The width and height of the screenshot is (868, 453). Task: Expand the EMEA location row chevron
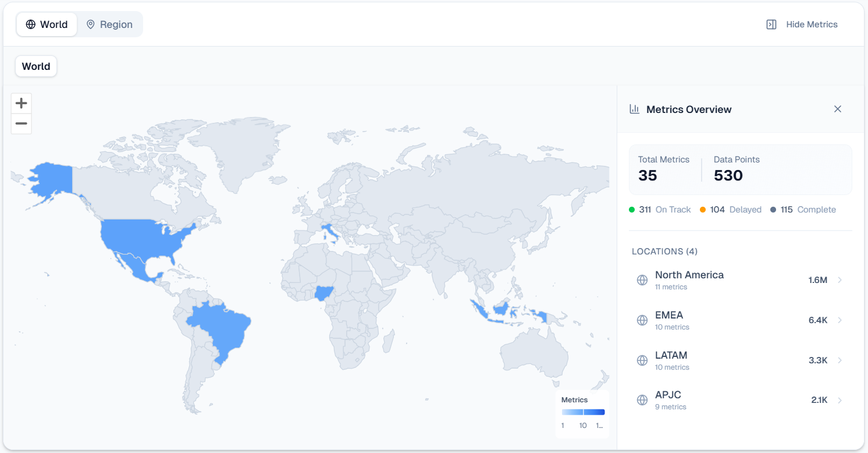click(x=839, y=320)
